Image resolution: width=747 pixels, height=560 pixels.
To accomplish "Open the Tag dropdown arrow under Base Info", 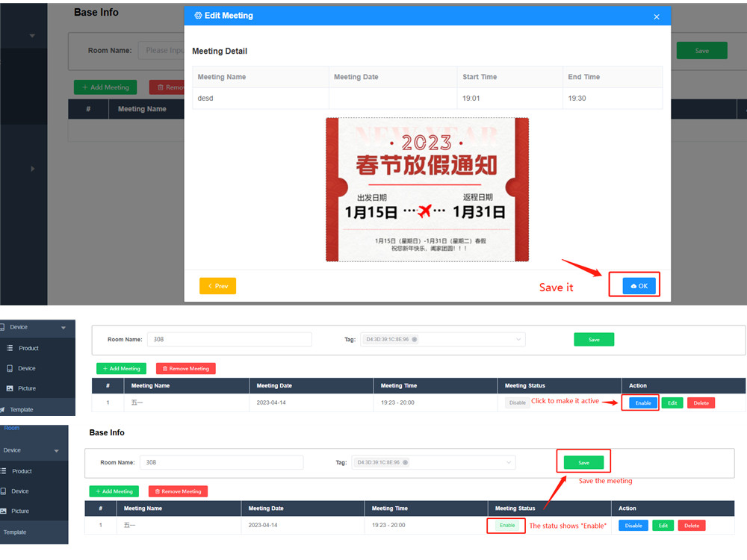I will click(509, 462).
